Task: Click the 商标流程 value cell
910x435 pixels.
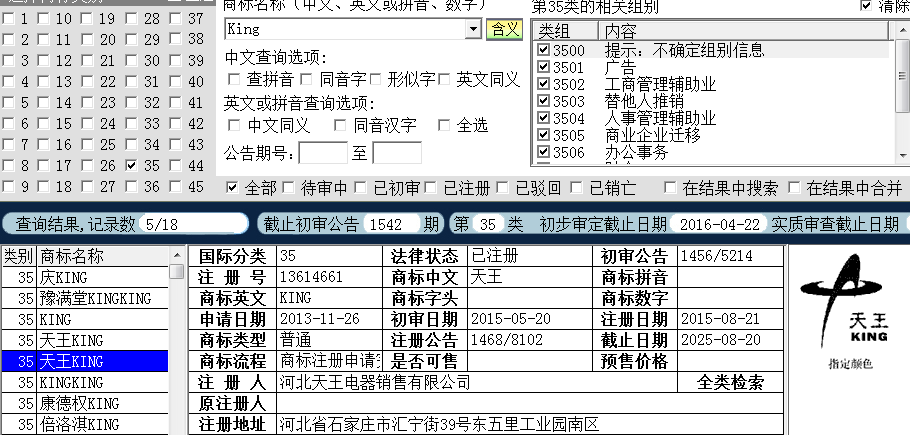Action: pyautogui.click(x=330, y=361)
